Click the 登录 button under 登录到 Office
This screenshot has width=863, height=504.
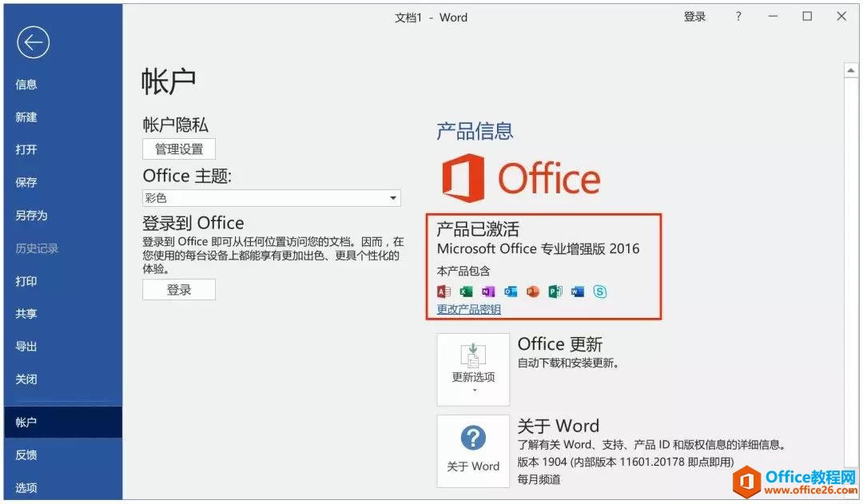click(x=179, y=290)
